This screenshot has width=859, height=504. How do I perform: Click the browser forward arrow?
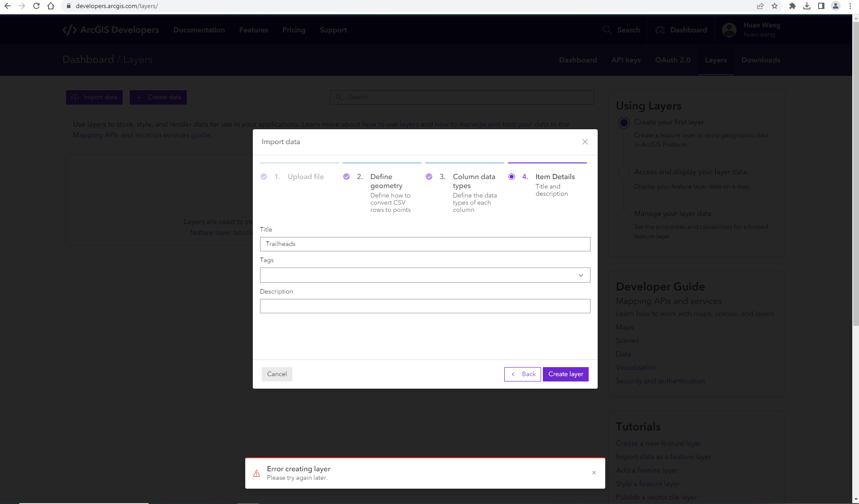tap(22, 6)
